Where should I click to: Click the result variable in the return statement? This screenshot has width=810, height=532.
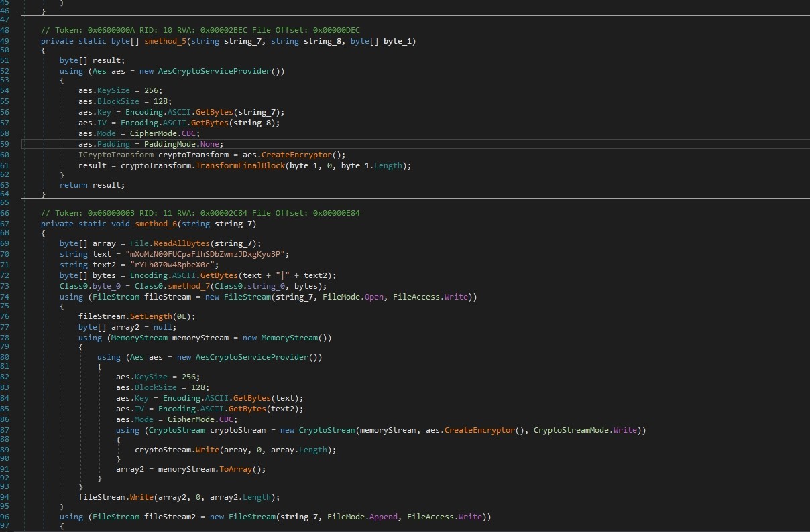click(x=107, y=185)
